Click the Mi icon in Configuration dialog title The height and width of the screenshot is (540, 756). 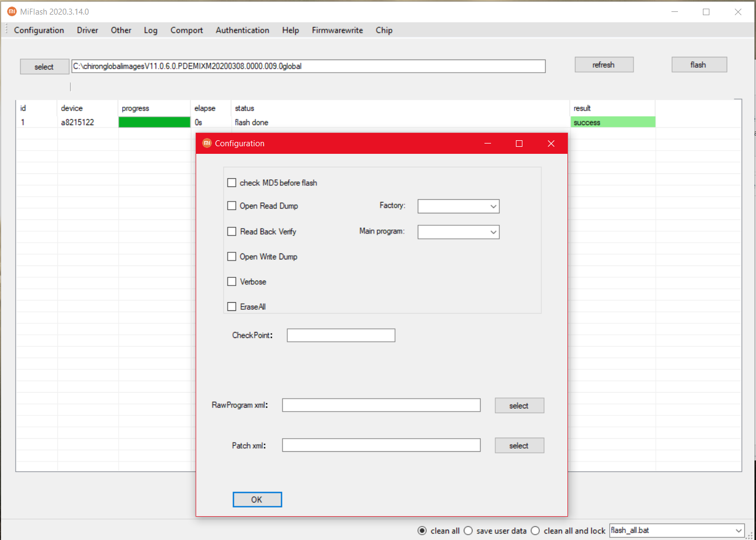point(206,143)
